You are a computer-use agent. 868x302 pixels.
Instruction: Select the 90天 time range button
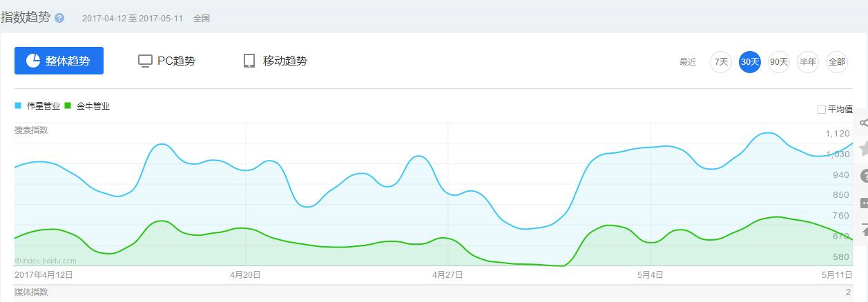point(779,62)
